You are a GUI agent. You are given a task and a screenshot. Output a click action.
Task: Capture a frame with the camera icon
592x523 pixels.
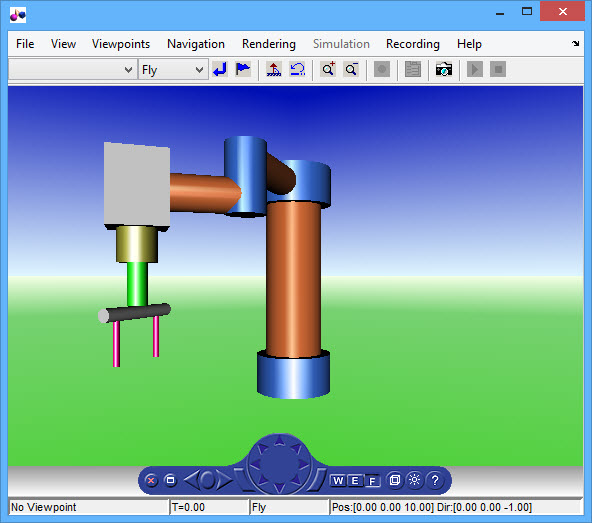(444, 69)
